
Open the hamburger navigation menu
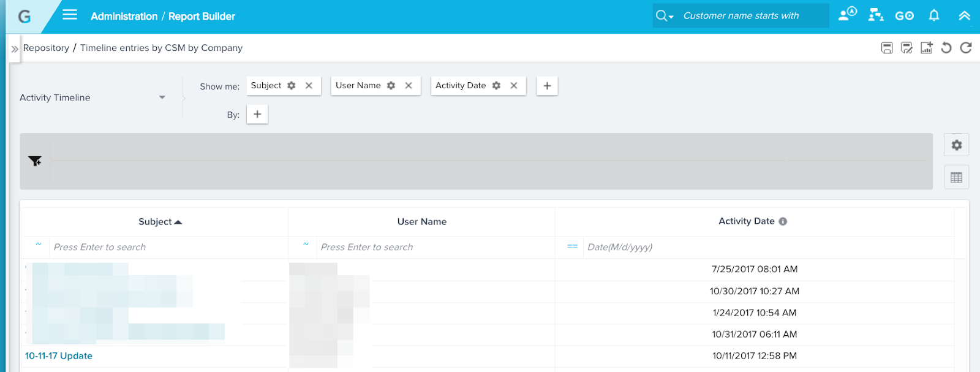[70, 15]
